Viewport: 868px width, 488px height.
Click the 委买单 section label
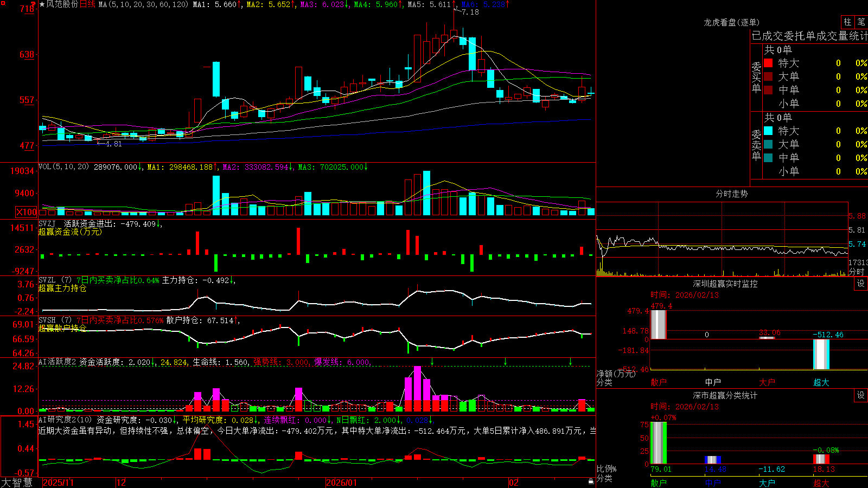pos(756,78)
